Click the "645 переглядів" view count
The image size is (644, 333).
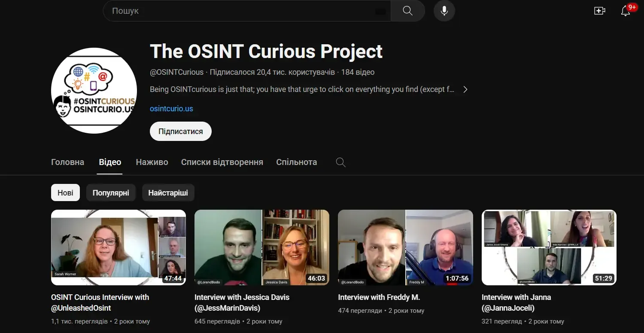(x=217, y=321)
